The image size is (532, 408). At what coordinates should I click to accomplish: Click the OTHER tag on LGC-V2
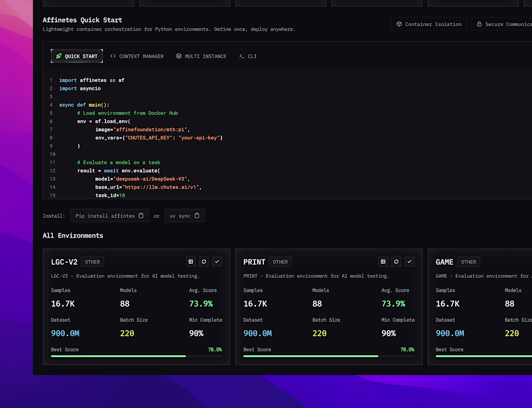point(92,262)
